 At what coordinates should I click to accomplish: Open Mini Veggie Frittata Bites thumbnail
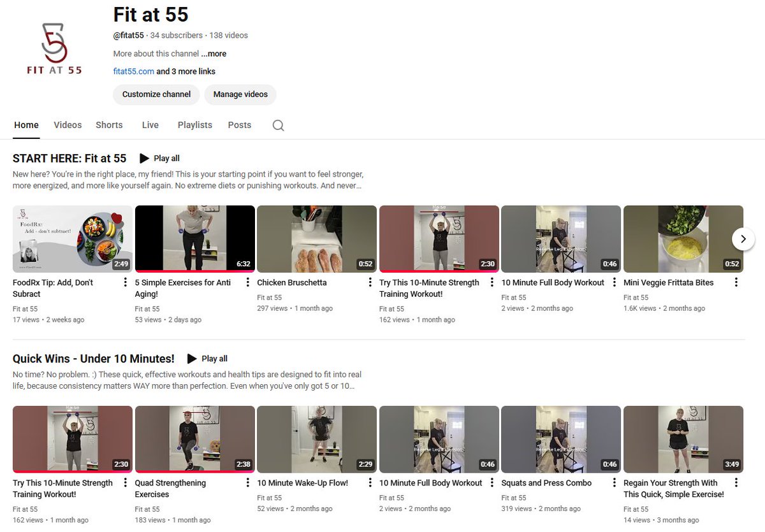683,239
